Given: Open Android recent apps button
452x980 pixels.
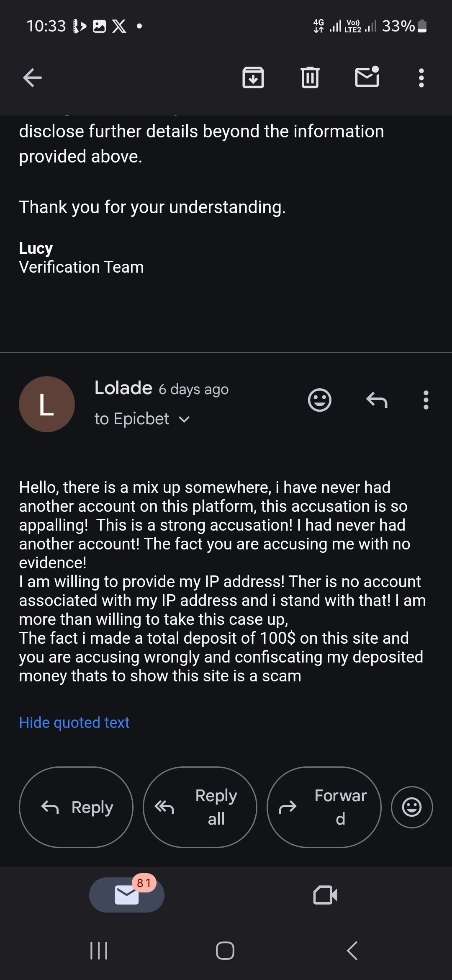Looking at the screenshot, I should (x=99, y=951).
